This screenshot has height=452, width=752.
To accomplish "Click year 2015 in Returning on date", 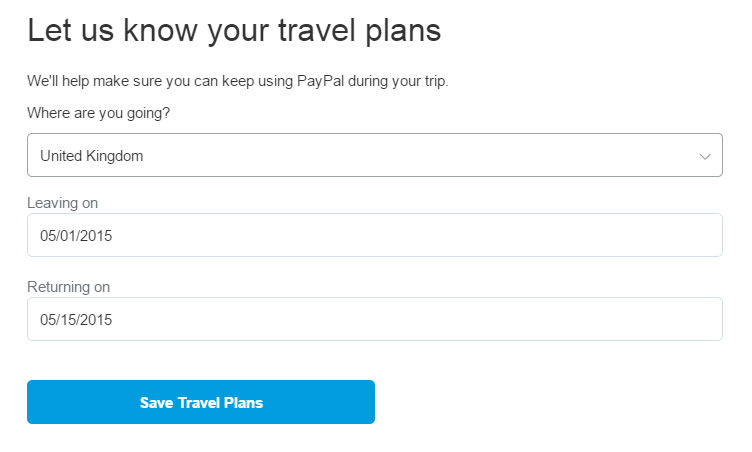I will tap(98, 320).
